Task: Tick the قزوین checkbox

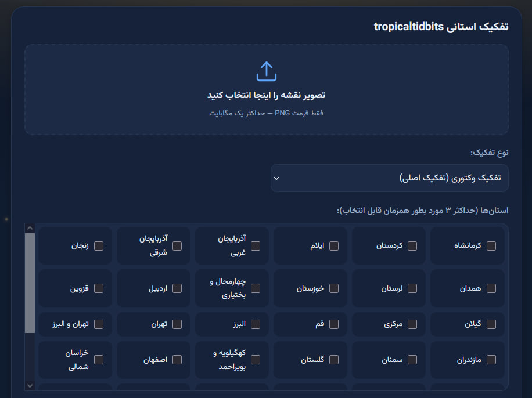Action: (x=99, y=288)
